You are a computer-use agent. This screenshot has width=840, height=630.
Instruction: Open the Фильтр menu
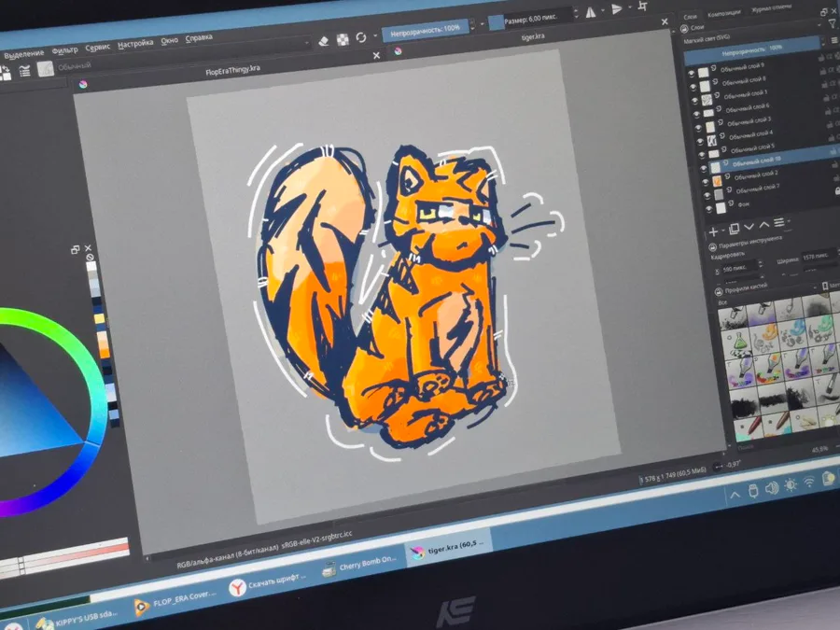(x=64, y=50)
